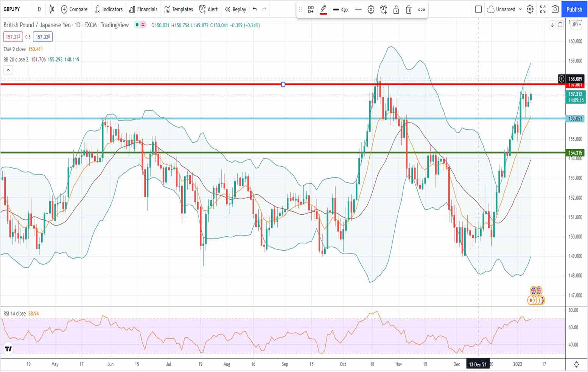Switch to the Financials tab
588x372 pixels.
click(143, 9)
